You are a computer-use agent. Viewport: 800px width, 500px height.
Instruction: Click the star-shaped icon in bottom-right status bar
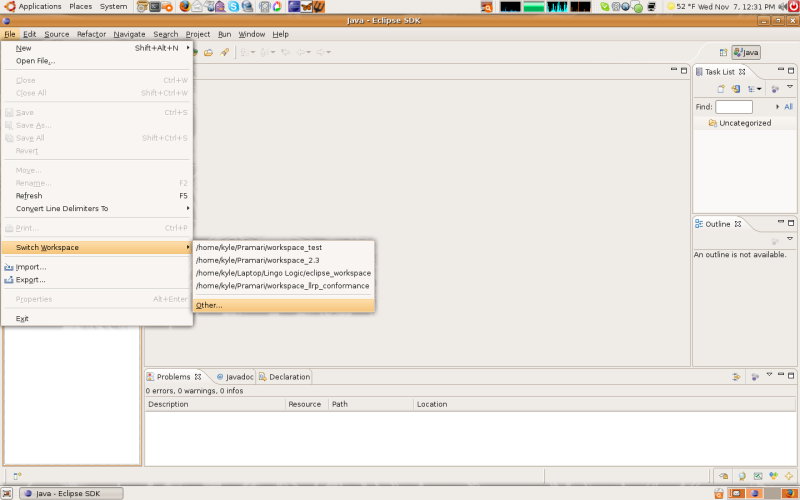coord(788,476)
